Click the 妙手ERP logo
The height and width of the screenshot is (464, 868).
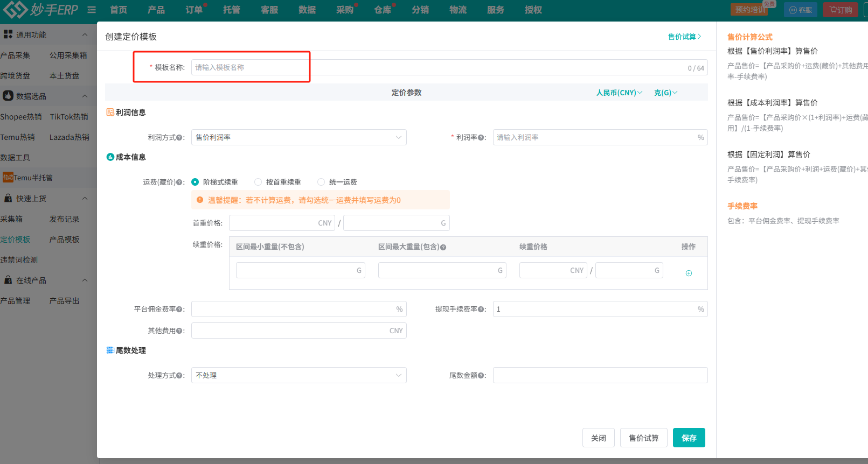[x=41, y=10]
